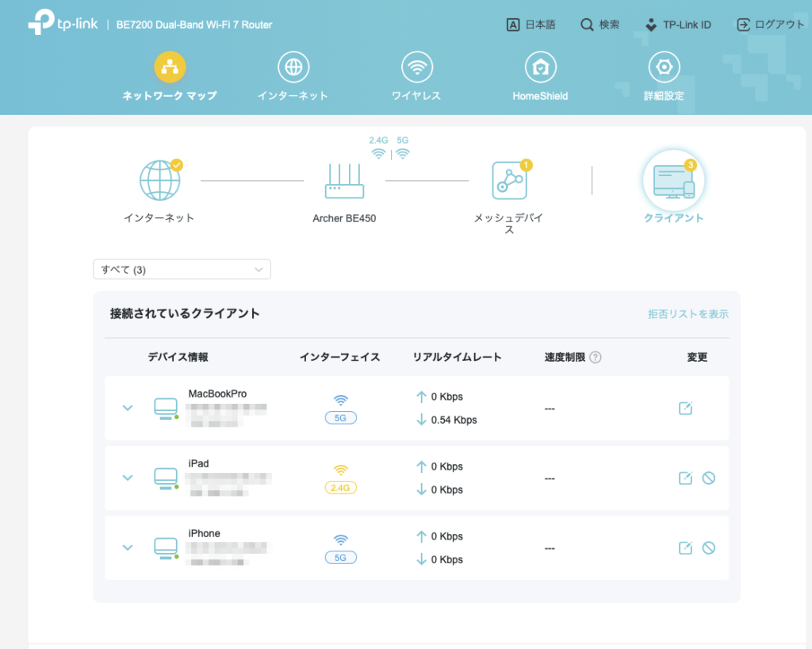Select the メッシュデバイス node icon
Image resolution: width=812 pixels, height=649 pixels.
tap(510, 180)
